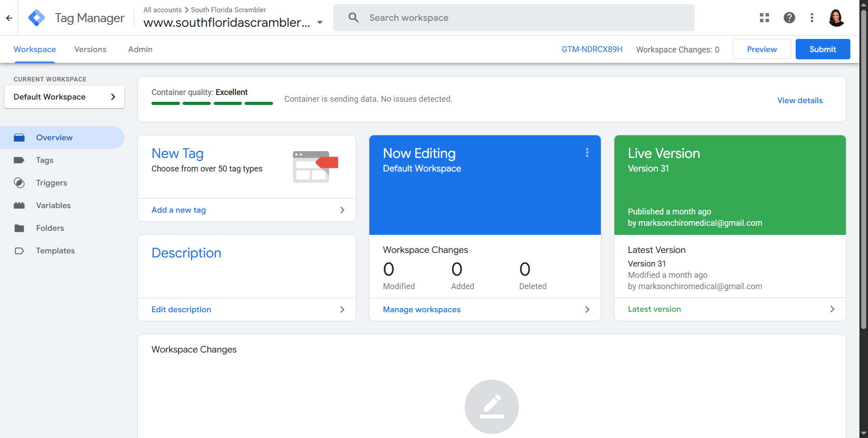Open the Google apps grid icon
Screen dimensions: 868x438
click(x=764, y=18)
